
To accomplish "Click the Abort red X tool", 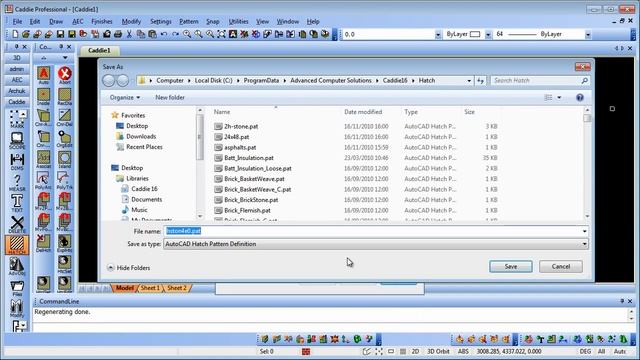I will 64,75.
